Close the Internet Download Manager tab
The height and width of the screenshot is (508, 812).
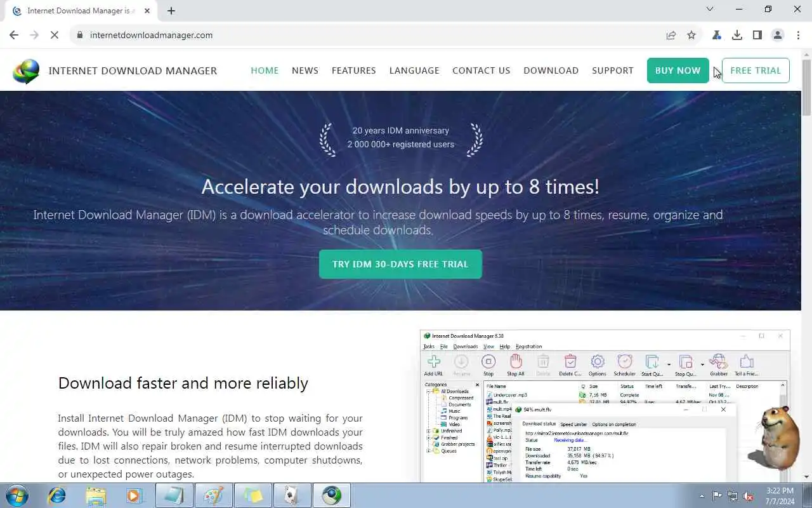click(147, 11)
